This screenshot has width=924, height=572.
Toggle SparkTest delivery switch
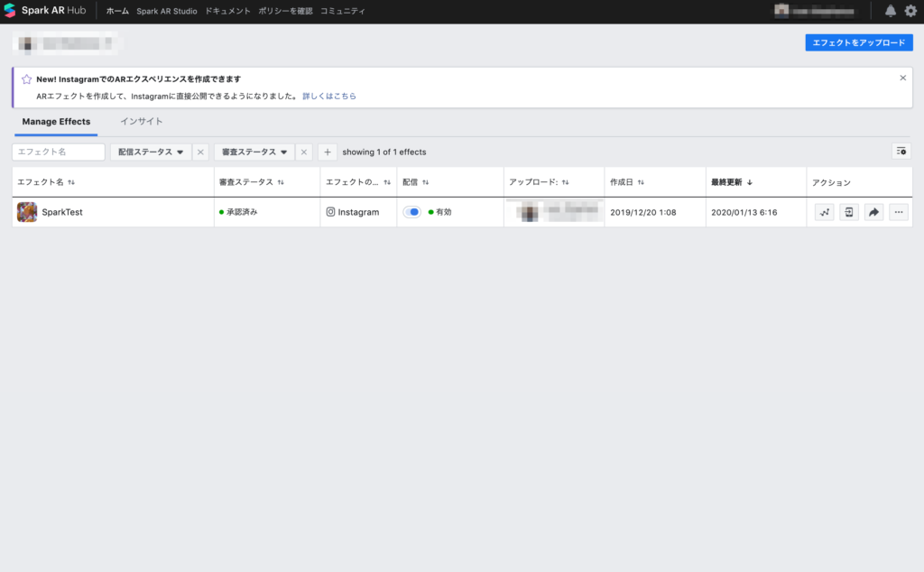coord(411,212)
